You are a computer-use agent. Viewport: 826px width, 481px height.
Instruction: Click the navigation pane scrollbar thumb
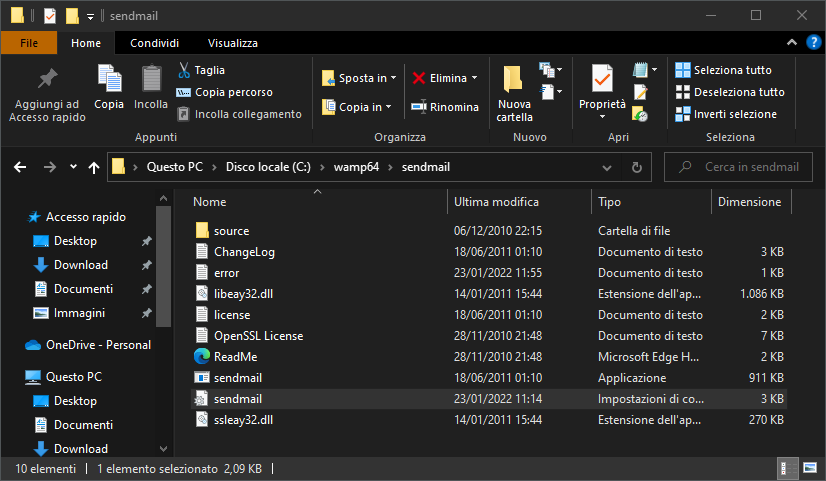click(x=163, y=266)
